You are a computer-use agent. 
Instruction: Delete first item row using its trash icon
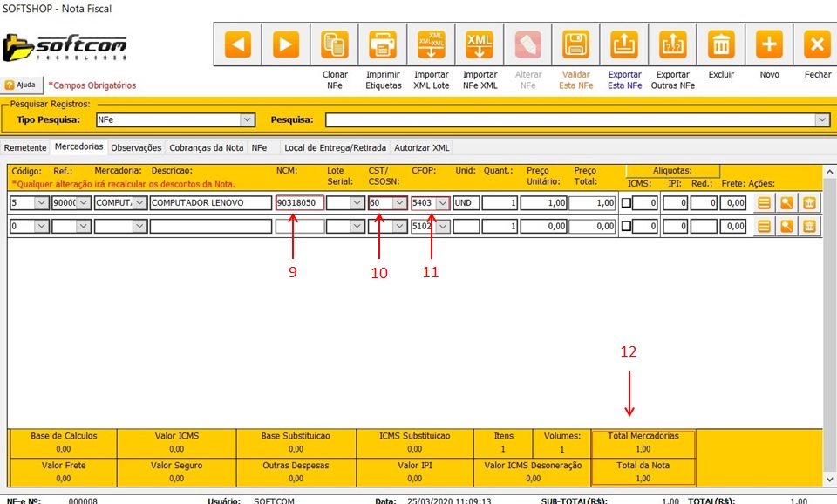810,203
